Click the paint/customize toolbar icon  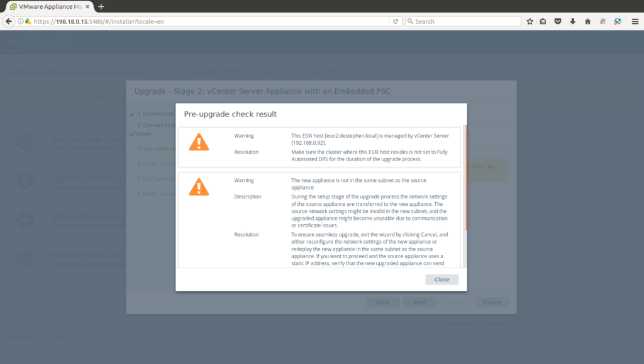pyautogui.click(x=602, y=21)
